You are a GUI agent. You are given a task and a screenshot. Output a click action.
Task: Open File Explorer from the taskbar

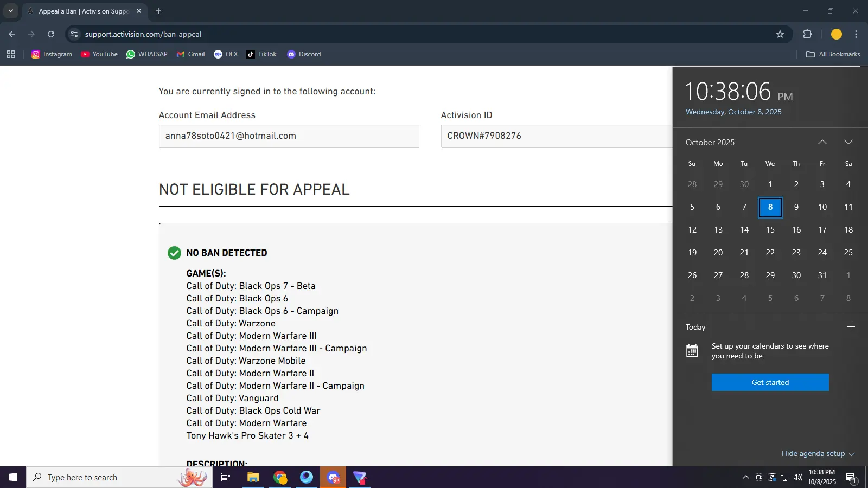tap(253, 477)
